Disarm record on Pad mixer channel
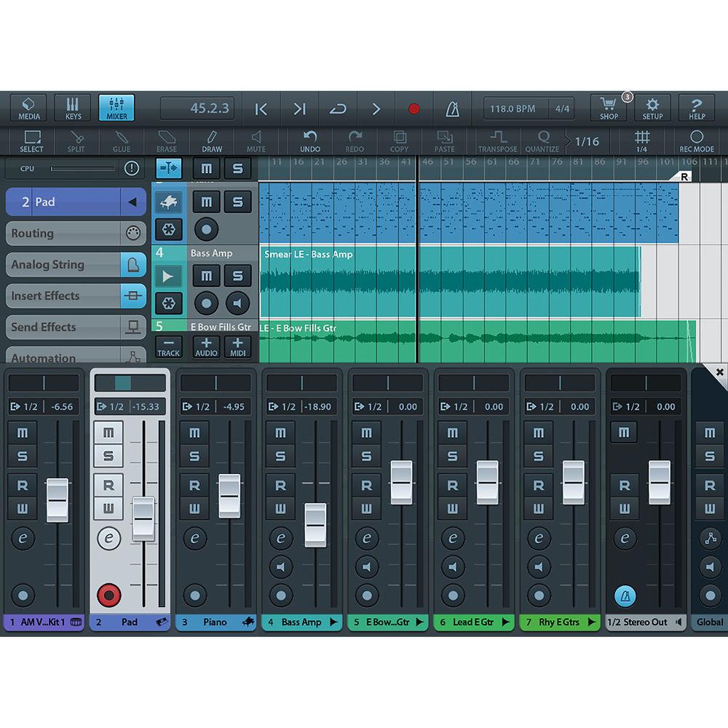The width and height of the screenshot is (728, 728). pos(109,596)
